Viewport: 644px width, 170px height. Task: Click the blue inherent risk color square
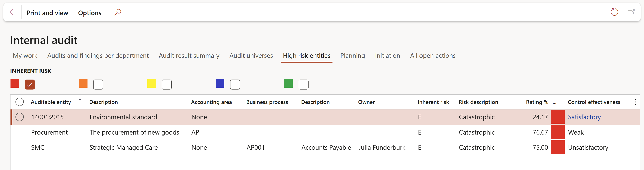[220, 83]
